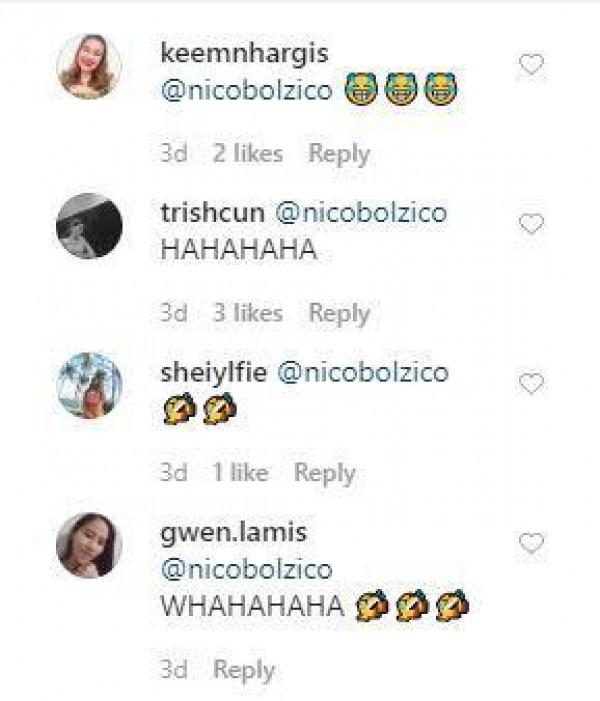The image size is (600, 701).
Task: Open keemnhargis's profile picture
Action: coord(89,67)
